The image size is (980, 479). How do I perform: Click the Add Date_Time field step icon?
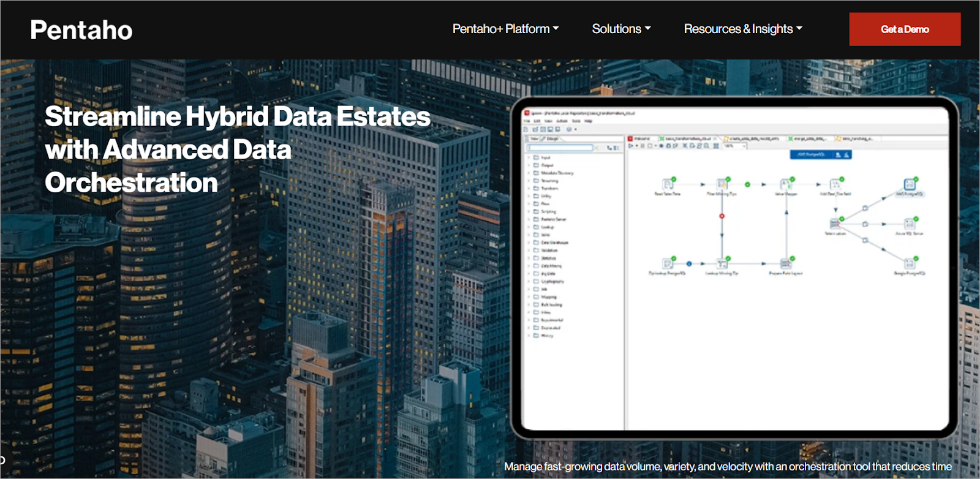pos(835,184)
